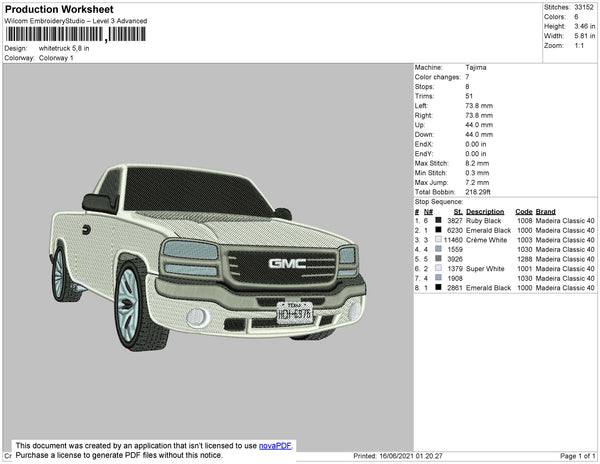This screenshot has width=600, height=464.
Task: Click the swatch beside stitch count 3926
Action: tap(439, 259)
